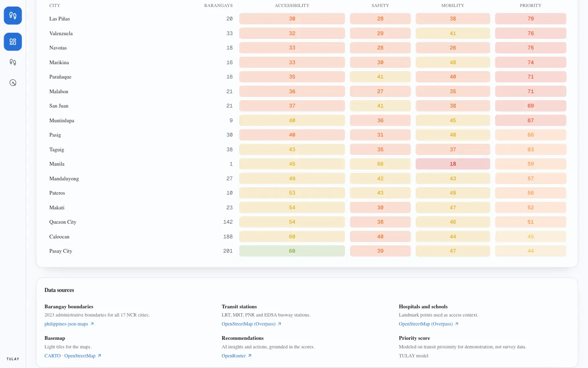Select the San Juan city row name
This screenshot has width=588, height=368.
tap(59, 106)
